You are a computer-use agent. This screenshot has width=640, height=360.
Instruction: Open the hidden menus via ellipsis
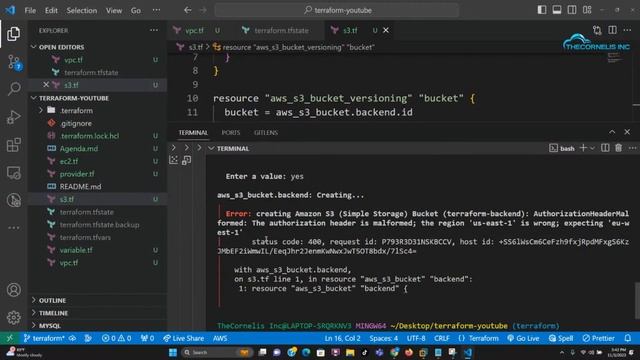[x=156, y=10]
